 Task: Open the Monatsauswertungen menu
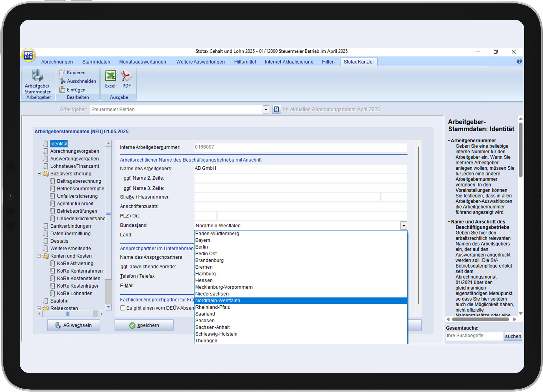(143, 62)
